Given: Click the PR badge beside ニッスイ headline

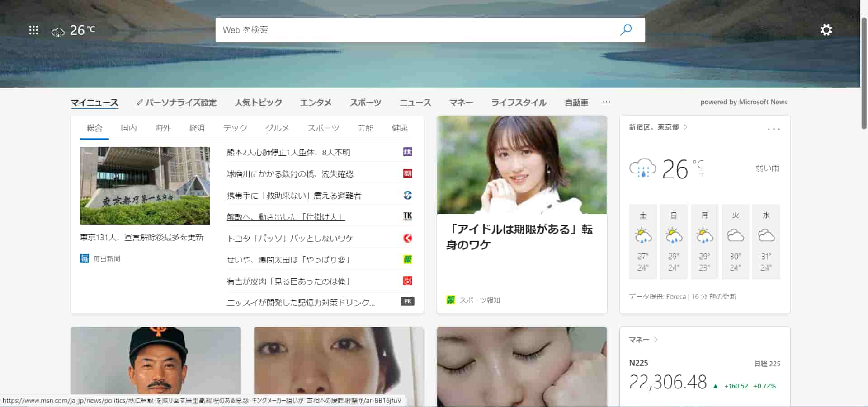Looking at the screenshot, I should (x=408, y=301).
